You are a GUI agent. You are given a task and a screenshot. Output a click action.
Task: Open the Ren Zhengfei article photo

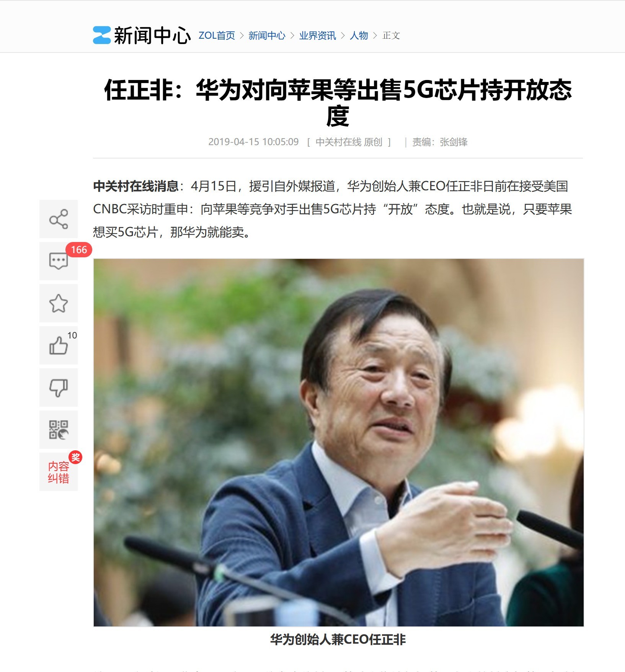(x=339, y=442)
